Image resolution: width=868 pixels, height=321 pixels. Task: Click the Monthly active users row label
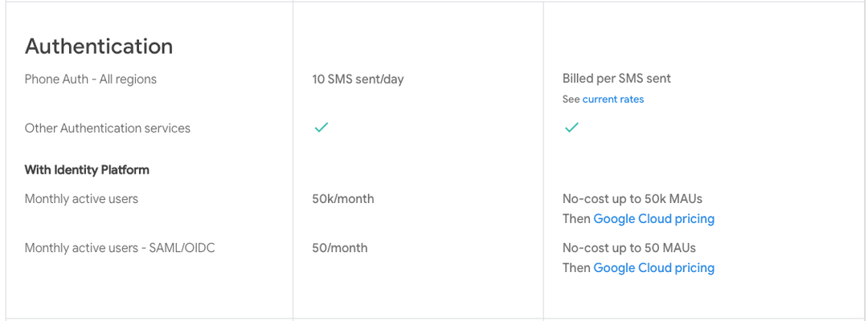click(x=81, y=199)
